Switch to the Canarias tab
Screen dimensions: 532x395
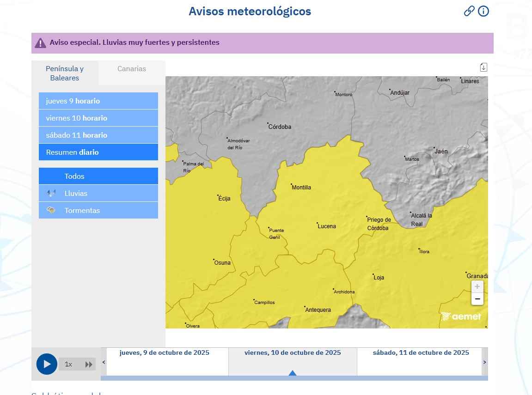click(x=132, y=69)
